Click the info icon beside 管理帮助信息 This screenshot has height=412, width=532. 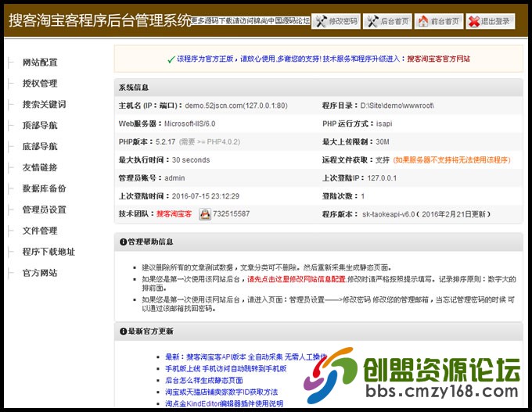coord(123,242)
